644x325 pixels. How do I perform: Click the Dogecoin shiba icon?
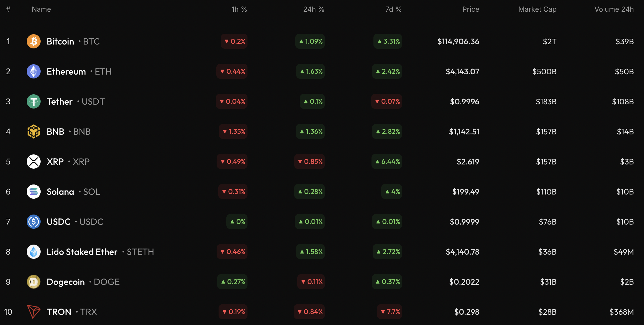(34, 282)
